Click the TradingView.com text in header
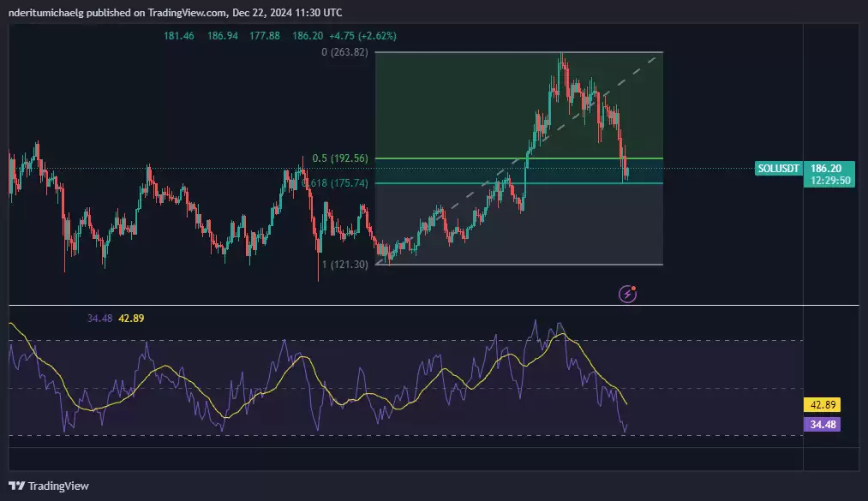This screenshot has width=868, height=501. coord(184,13)
